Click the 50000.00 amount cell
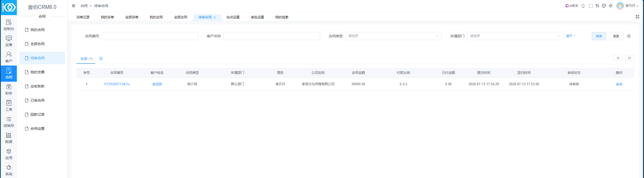 (358, 84)
